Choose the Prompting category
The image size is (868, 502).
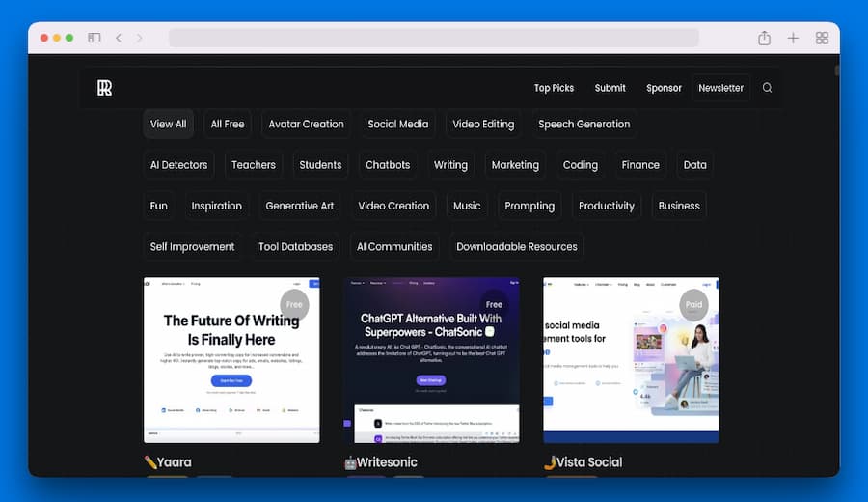529,207
